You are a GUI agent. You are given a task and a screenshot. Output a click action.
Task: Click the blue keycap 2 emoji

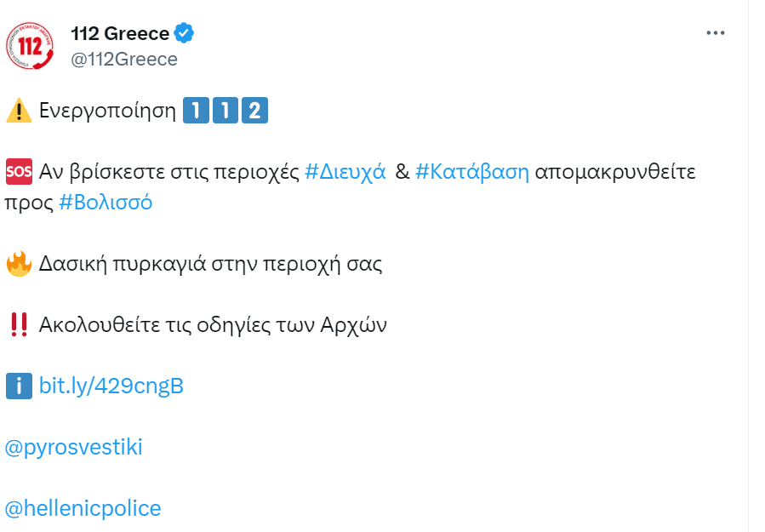(x=254, y=111)
